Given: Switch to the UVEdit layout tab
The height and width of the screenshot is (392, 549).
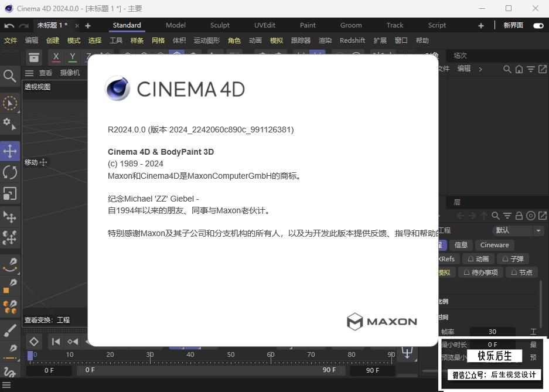Looking at the screenshot, I should pos(265,25).
